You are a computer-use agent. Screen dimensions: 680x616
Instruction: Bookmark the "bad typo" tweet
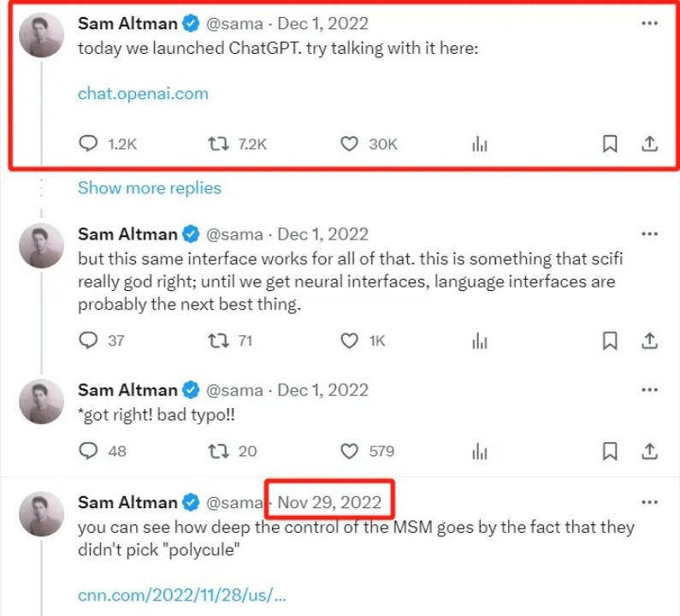pyautogui.click(x=610, y=451)
